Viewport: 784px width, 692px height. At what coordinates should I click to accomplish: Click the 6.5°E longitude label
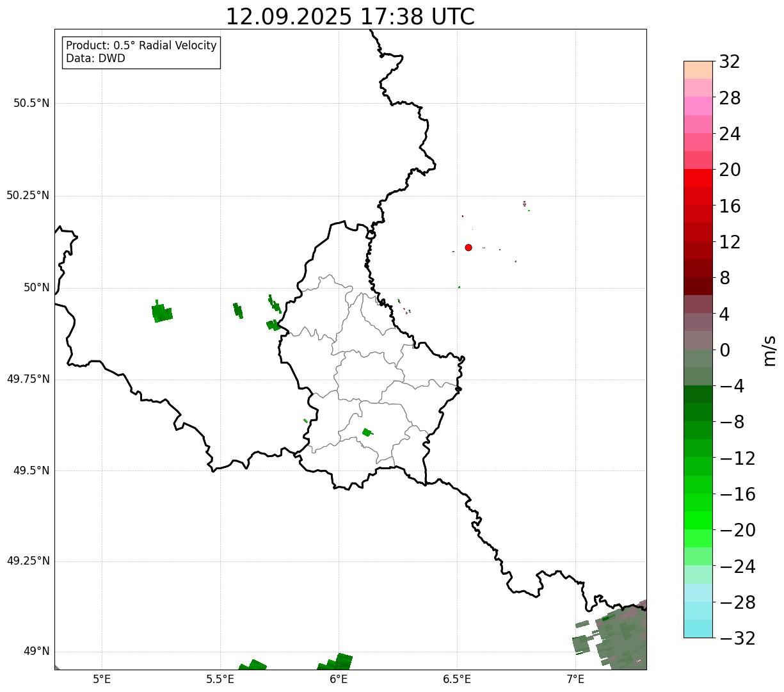(457, 679)
